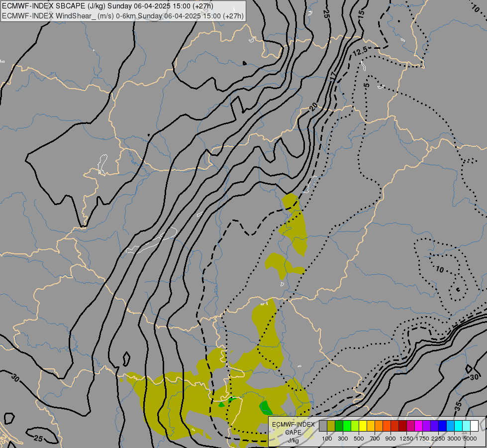Click the '3000' legend tick label
487x448 pixels.
(454, 439)
